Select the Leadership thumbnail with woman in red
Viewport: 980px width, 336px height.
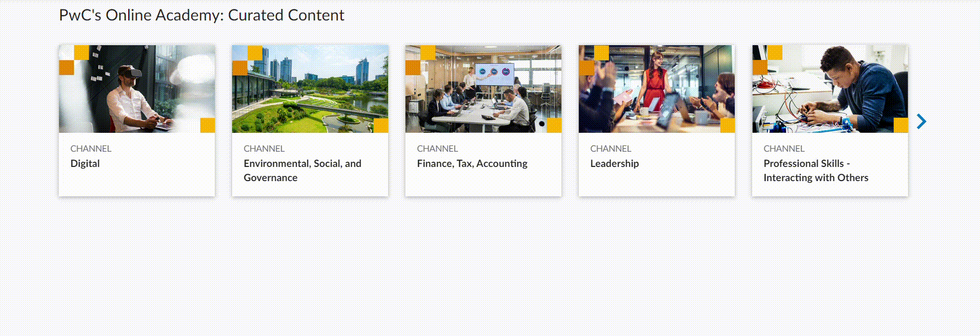656,89
